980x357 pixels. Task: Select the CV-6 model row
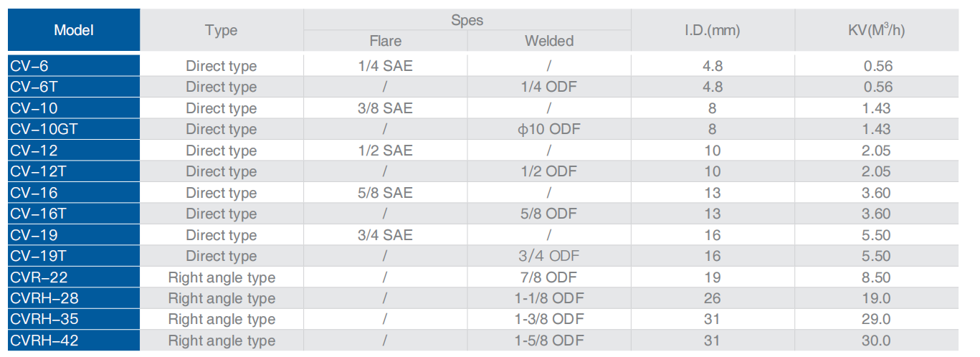tap(74, 66)
